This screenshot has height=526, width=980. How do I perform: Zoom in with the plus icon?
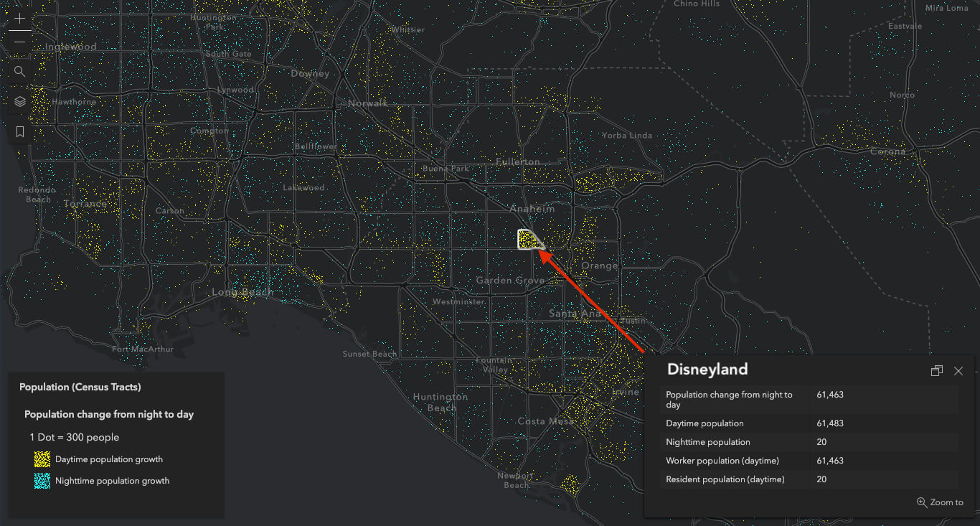(x=19, y=18)
